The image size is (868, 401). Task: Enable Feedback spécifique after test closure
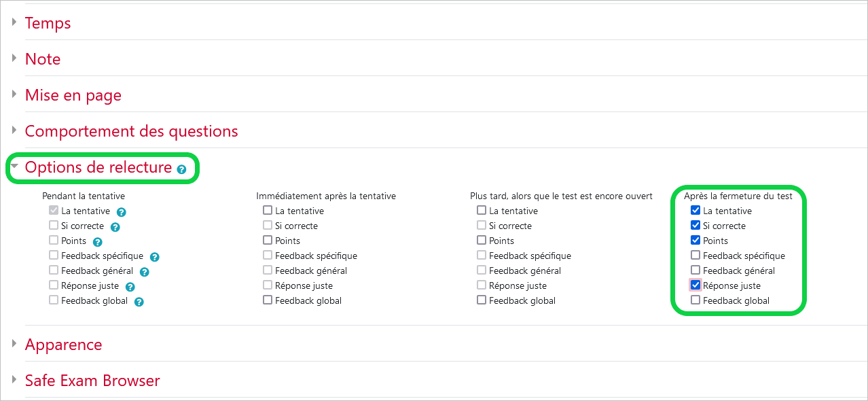click(695, 256)
